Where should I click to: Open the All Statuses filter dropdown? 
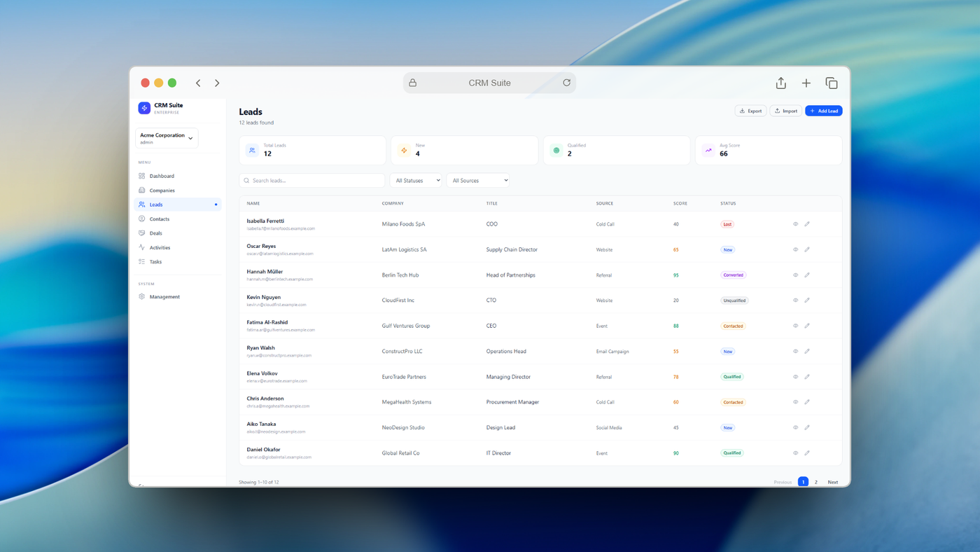click(416, 180)
